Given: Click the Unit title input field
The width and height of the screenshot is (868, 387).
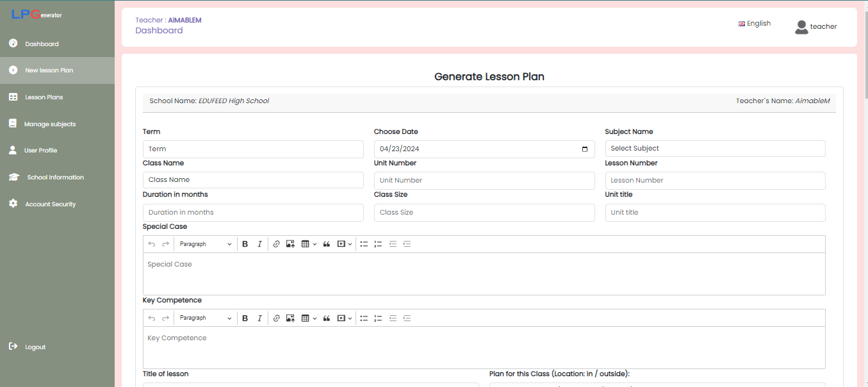Looking at the screenshot, I should [714, 213].
